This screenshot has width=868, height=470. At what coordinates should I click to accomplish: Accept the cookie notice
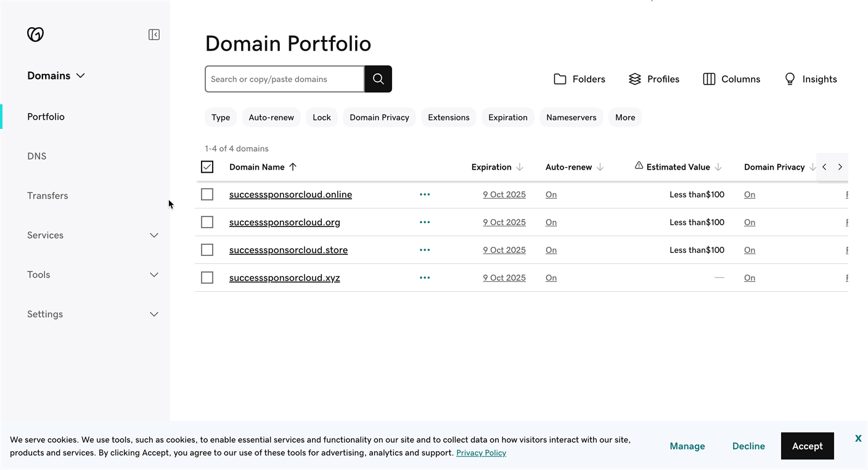[x=807, y=445]
